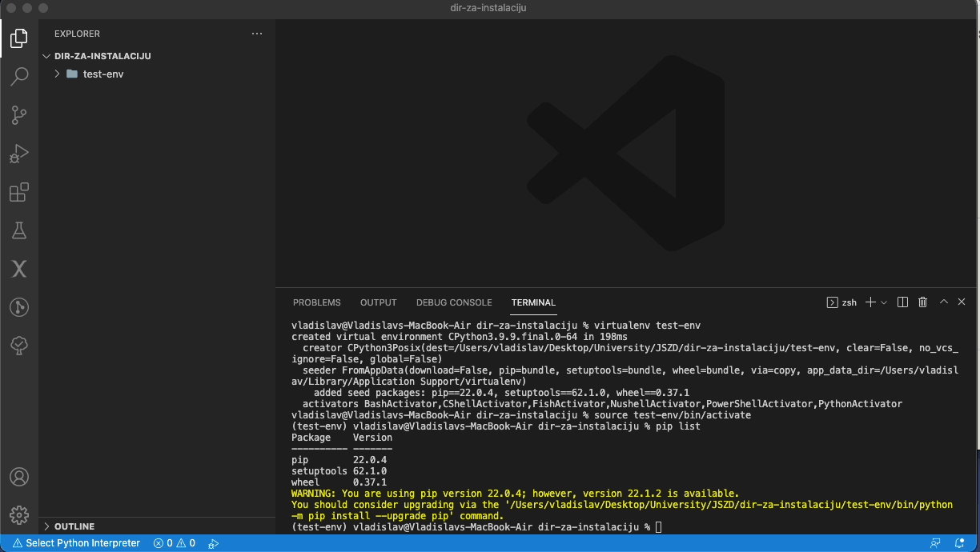Image resolution: width=980 pixels, height=552 pixels.
Task: Click the 'source test-env/bin/activate' command text
Action: click(673, 415)
